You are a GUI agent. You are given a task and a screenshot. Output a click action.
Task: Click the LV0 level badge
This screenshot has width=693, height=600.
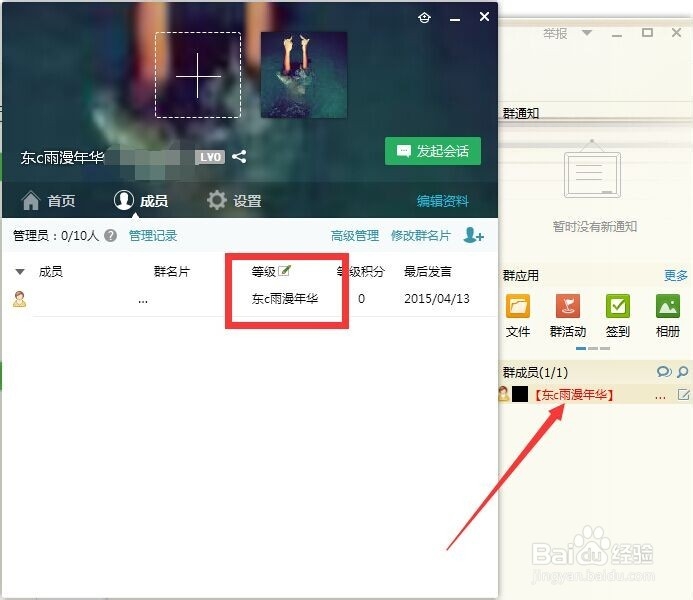coord(210,157)
